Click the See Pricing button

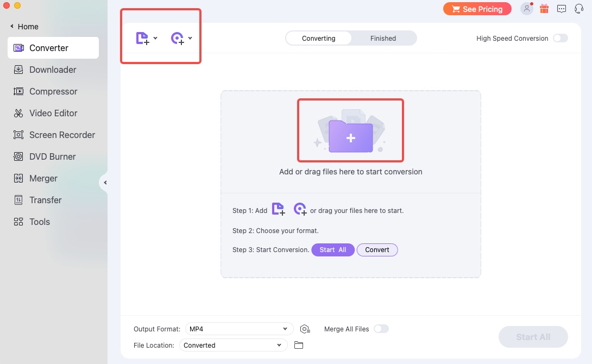click(477, 9)
